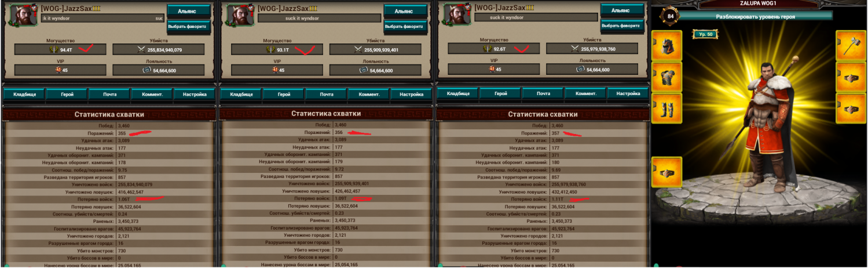Screen dimensions: 868x268
Task: Select the boots equipment slot
Action: (x=666, y=108)
